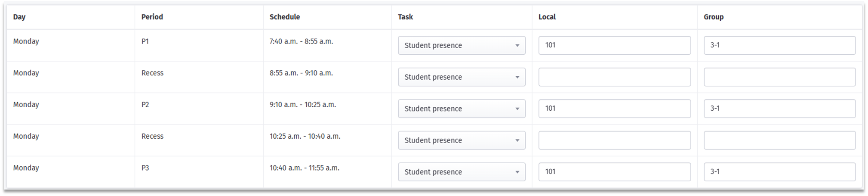
Task: Click the empty Group field for 10:25 a.m. Recess
Action: (779, 140)
